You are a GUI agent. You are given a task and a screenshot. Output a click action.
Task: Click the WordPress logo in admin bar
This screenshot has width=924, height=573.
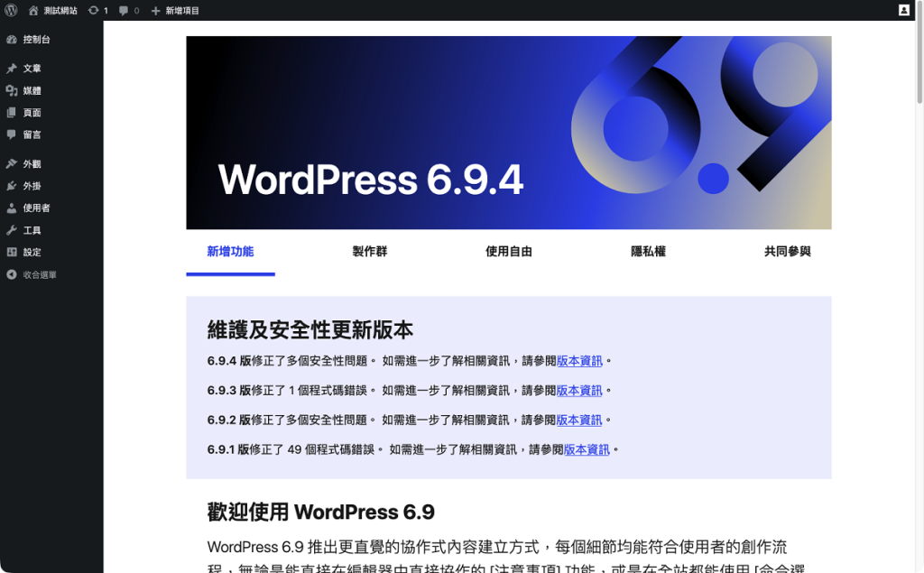point(11,10)
